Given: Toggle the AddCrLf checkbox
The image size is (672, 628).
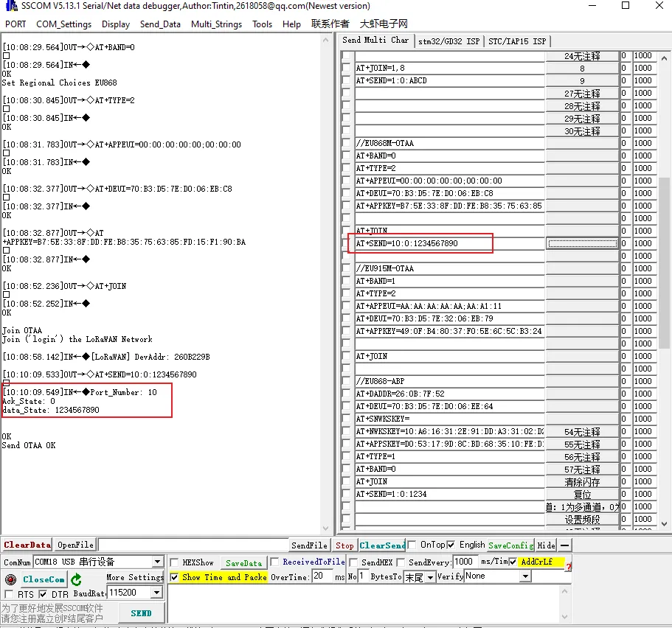Looking at the screenshot, I should (513, 562).
